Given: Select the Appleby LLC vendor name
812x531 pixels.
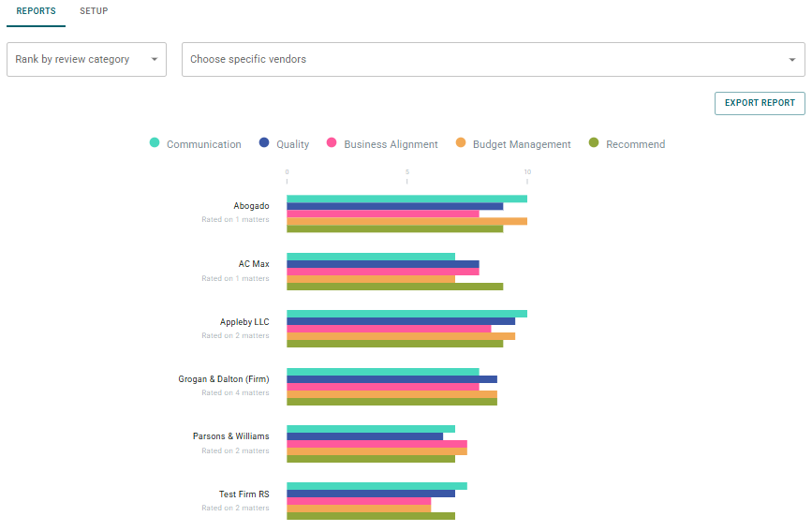Looking at the screenshot, I should pyautogui.click(x=244, y=322).
